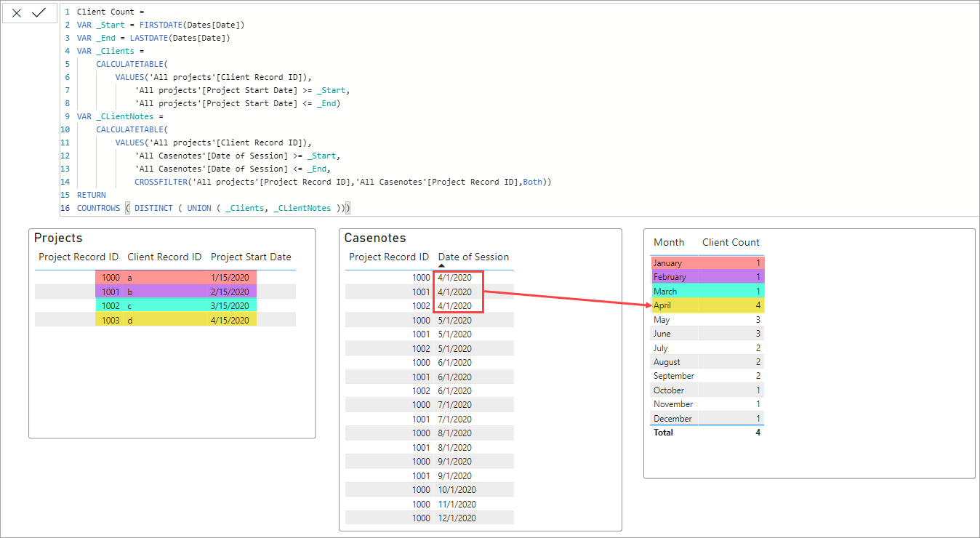
Task: Click VAR _Clients on formula line 4
Action: pos(111,51)
